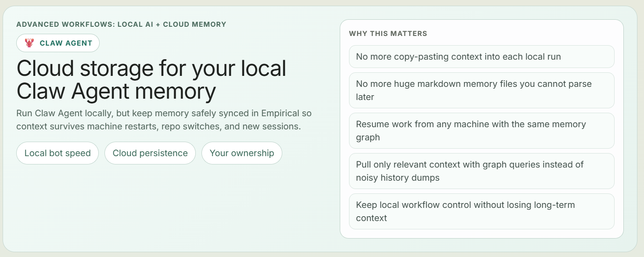Screen dimensions: 644x257
Task: Select the Cloud persistence pill
Action: click(x=150, y=153)
